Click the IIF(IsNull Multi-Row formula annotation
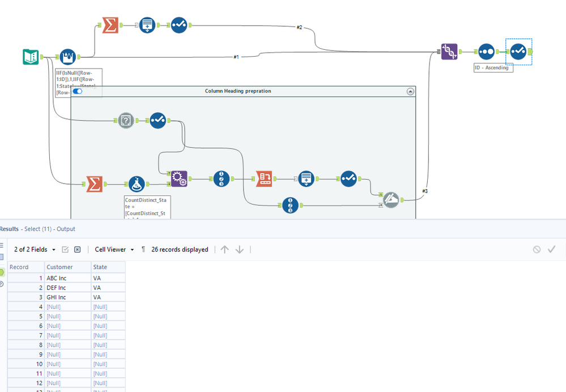 79,83
